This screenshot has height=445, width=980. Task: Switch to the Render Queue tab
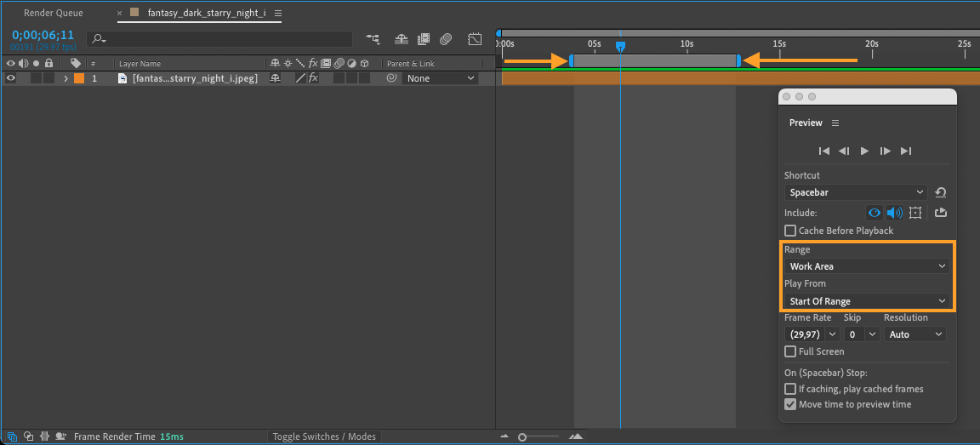(54, 13)
